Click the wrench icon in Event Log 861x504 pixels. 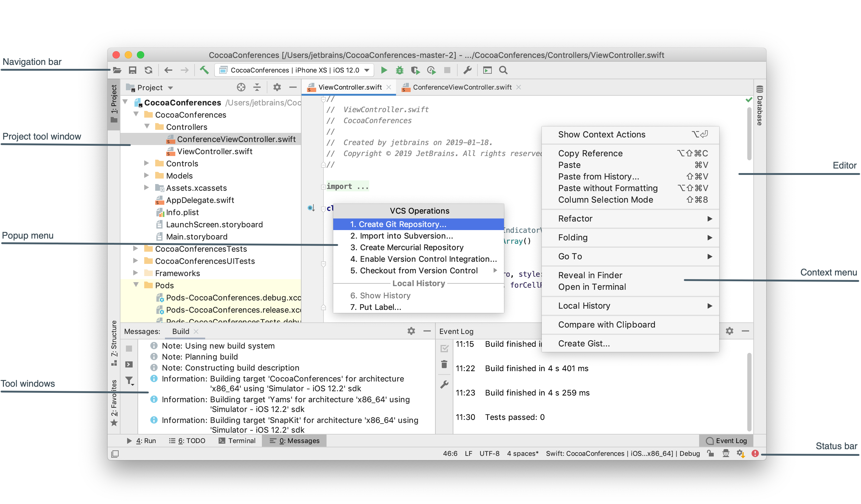444,385
